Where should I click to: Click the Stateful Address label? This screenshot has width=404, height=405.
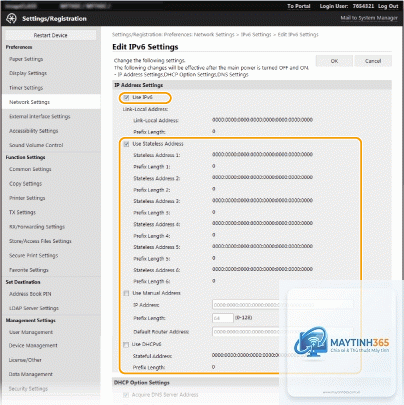(x=152, y=356)
